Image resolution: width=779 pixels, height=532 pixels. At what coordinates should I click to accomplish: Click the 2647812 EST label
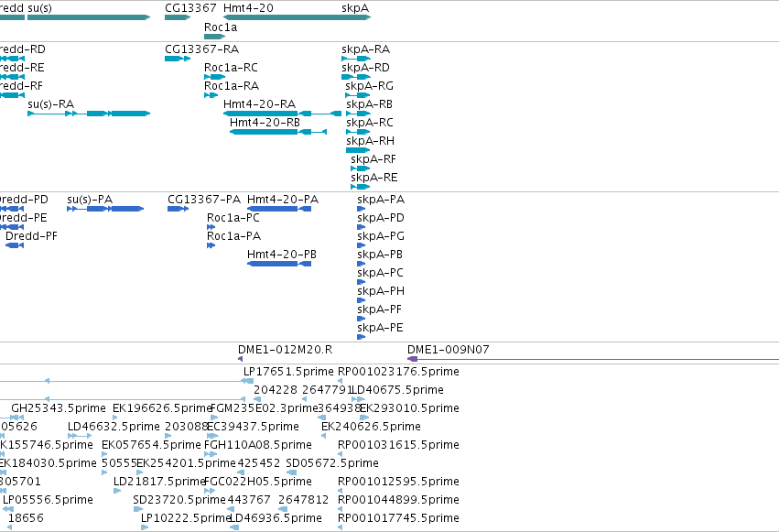[304, 500]
